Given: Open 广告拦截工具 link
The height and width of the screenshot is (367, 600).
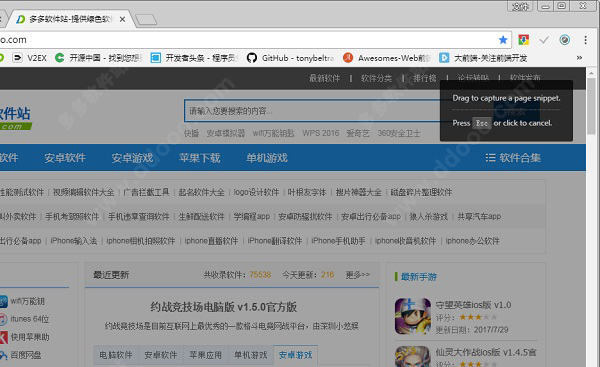Looking at the screenshot, I should tap(146, 192).
